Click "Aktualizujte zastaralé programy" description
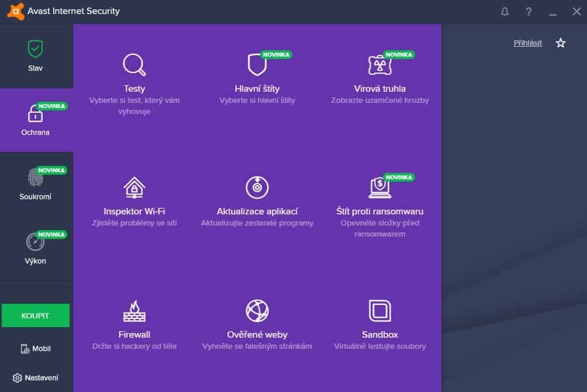 click(x=257, y=223)
